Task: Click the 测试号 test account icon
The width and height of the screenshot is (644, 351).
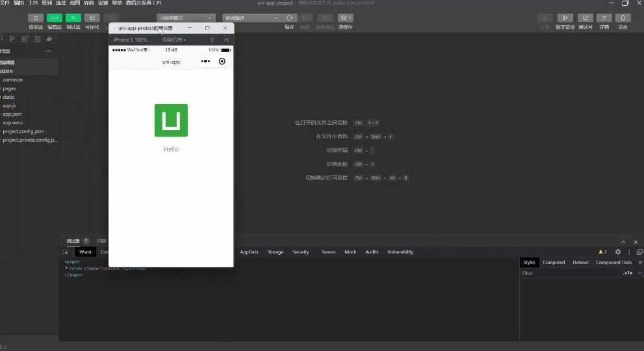Action: (586, 18)
